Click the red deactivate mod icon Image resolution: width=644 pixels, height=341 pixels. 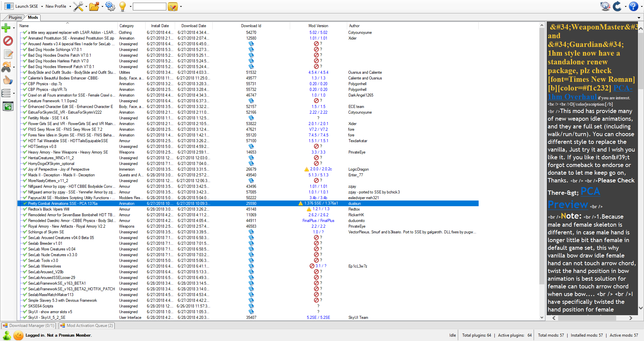pos(8,41)
